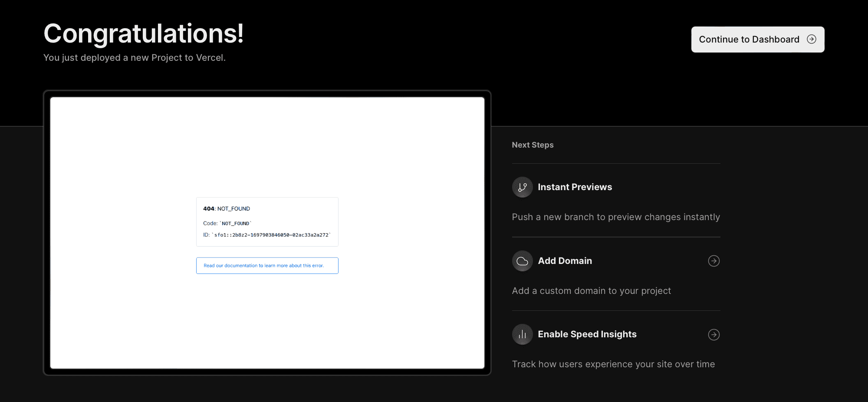Image resolution: width=868 pixels, height=402 pixels.
Task: Click the 404: NOT_FOUND error title
Action: pyautogui.click(x=227, y=209)
